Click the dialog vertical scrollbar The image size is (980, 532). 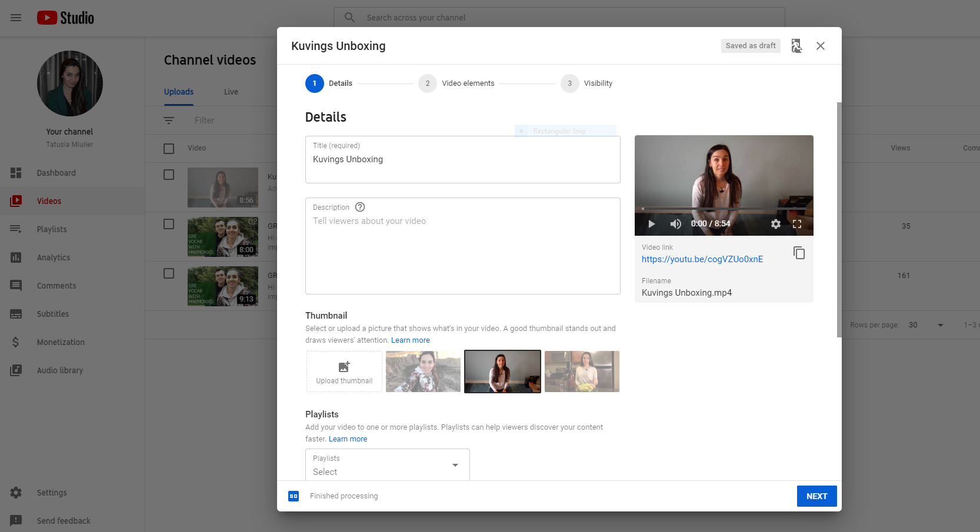coord(839,220)
